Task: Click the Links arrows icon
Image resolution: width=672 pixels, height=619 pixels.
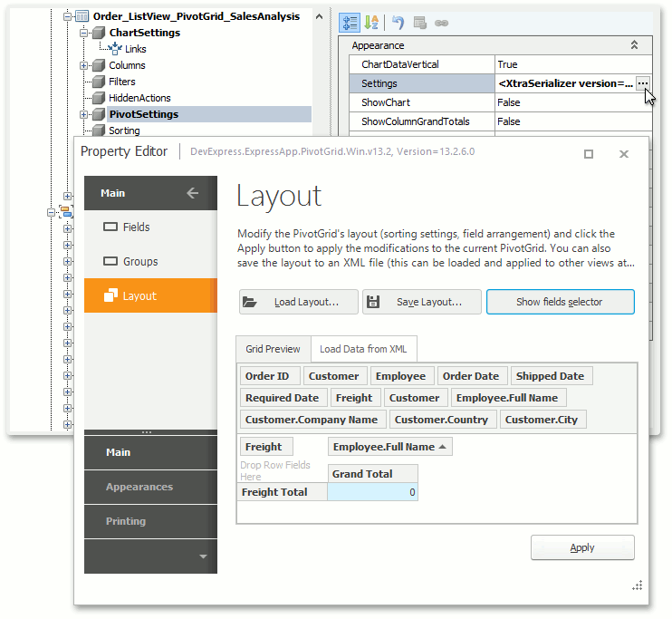Action: point(115,49)
